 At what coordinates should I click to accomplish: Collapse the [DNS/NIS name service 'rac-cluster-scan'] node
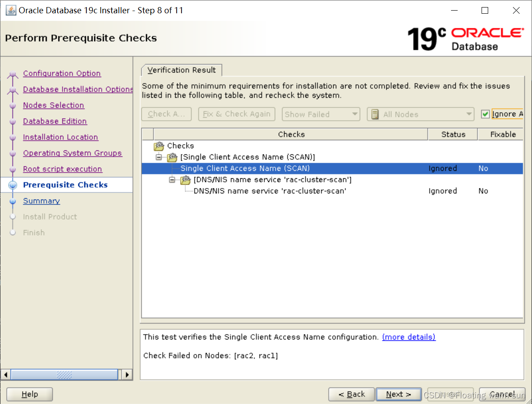tap(172, 180)
